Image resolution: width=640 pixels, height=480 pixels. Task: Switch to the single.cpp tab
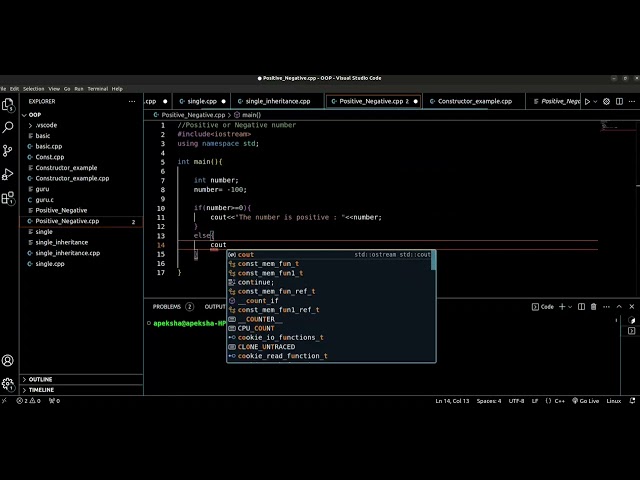pos(201,101)
